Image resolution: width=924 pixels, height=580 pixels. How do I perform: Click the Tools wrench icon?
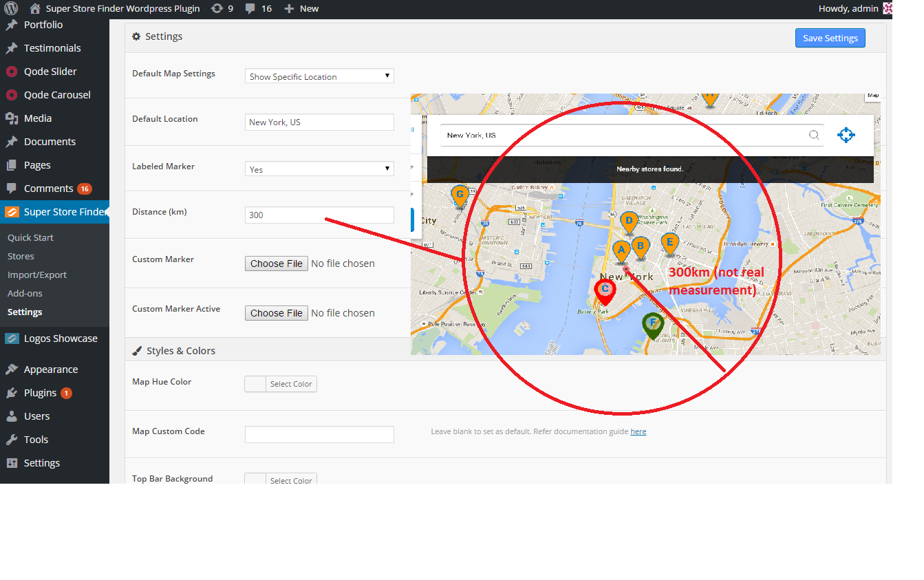tap(12, 440)
